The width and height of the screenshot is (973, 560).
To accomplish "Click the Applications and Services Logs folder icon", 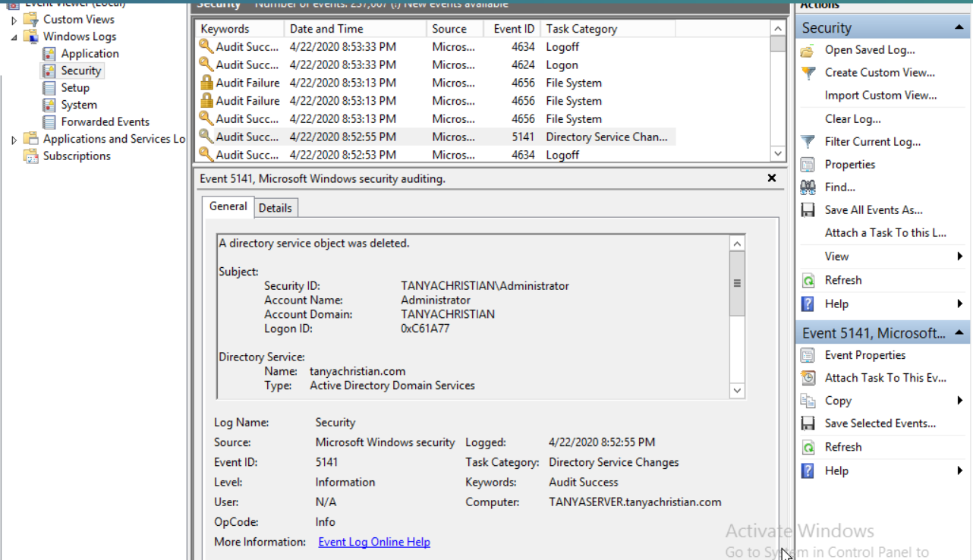I will point(31,139).
